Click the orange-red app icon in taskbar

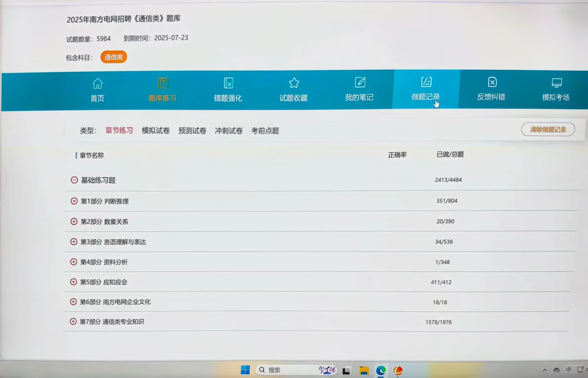pyautogui.click(x=398, y=370)
